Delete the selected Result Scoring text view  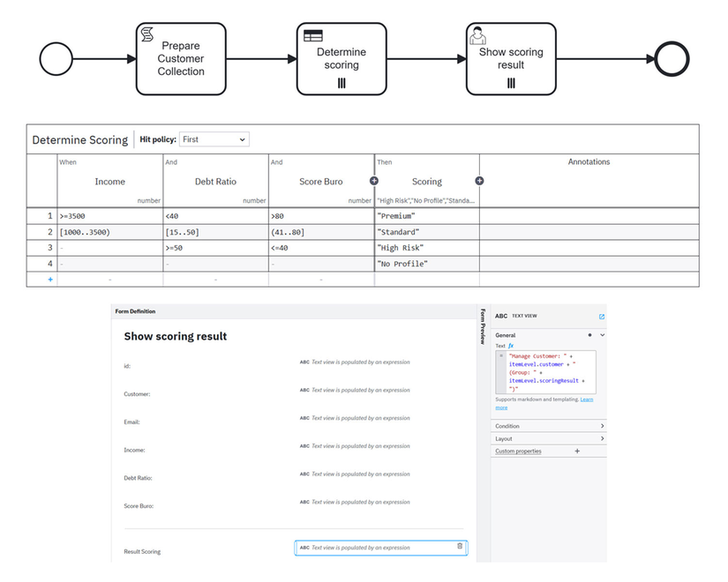pos(460,546)
